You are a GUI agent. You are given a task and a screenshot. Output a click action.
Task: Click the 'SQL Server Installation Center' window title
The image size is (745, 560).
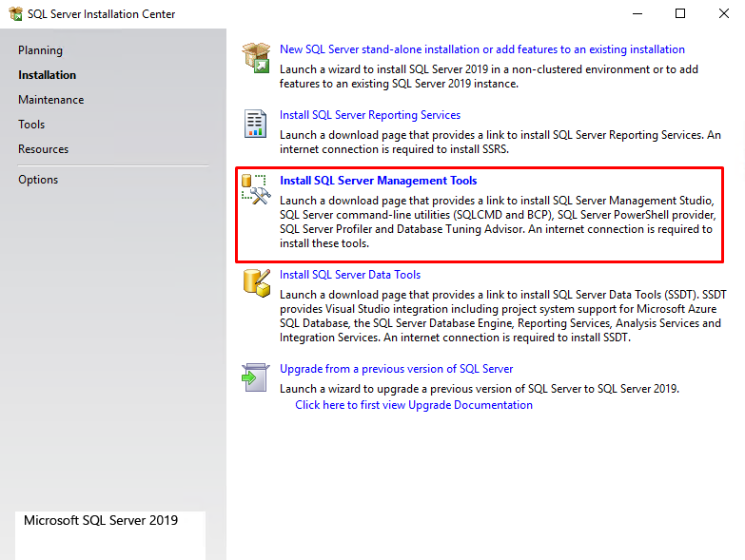tap(101, 14)
